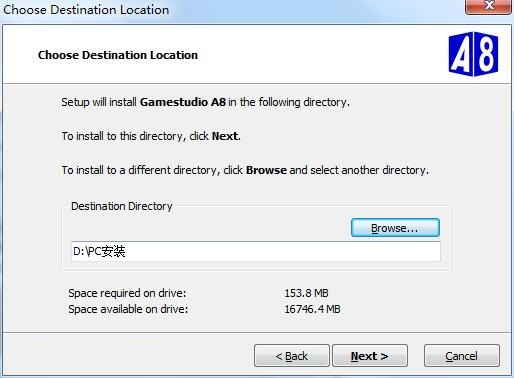
Task: Click the bold word Next in the instructions
Action: 225,136
